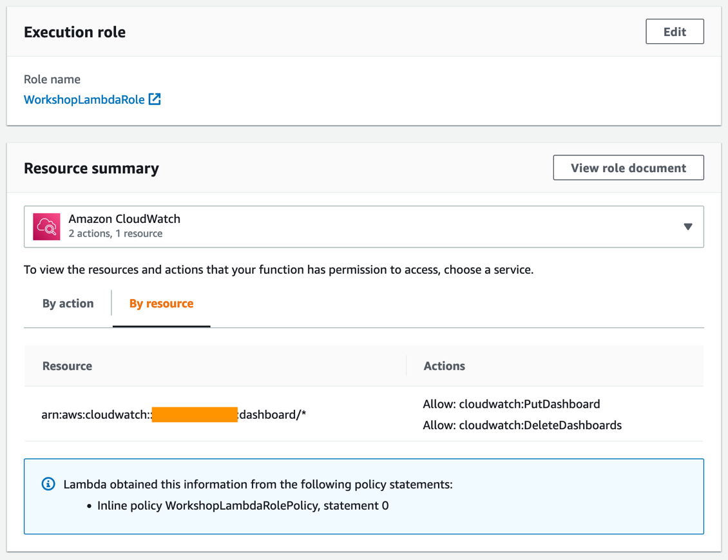
Task: Click the external link icon beside WorkshopLambdaRole
Action: pos(153,100)
